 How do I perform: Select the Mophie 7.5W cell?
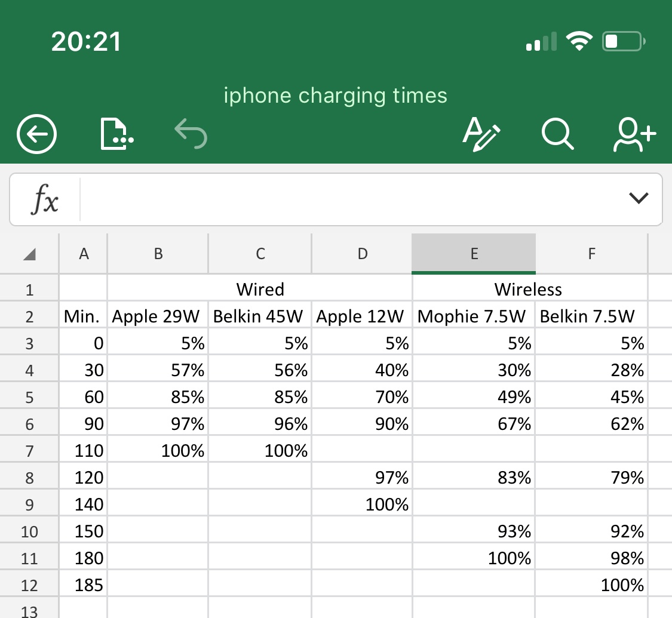(x=473, y=316)
